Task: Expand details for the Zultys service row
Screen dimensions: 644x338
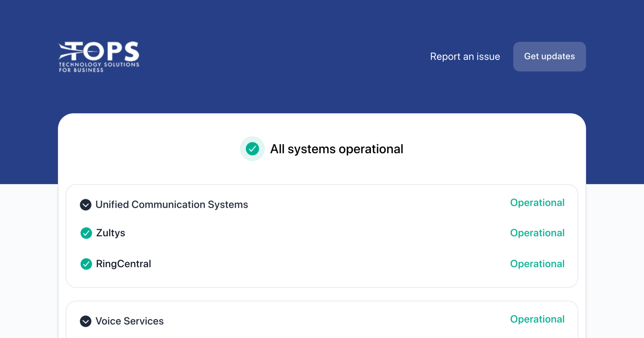Action: pyautogui.click(x=111, y=233)
